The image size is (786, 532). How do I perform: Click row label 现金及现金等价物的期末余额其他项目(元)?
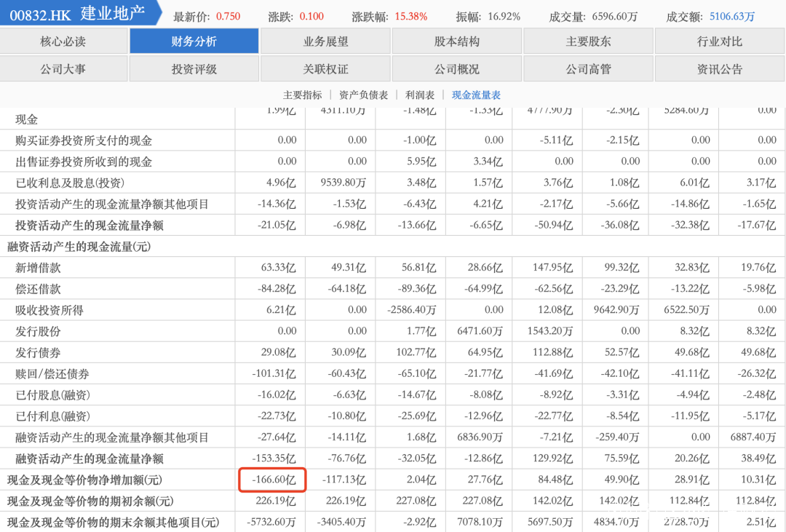pos(114,523)
